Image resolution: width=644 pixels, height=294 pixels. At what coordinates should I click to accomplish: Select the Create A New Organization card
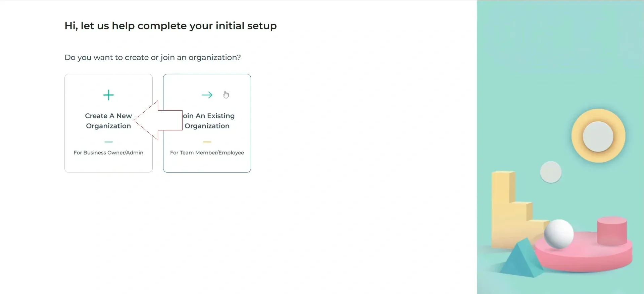(x=108, y=161)
